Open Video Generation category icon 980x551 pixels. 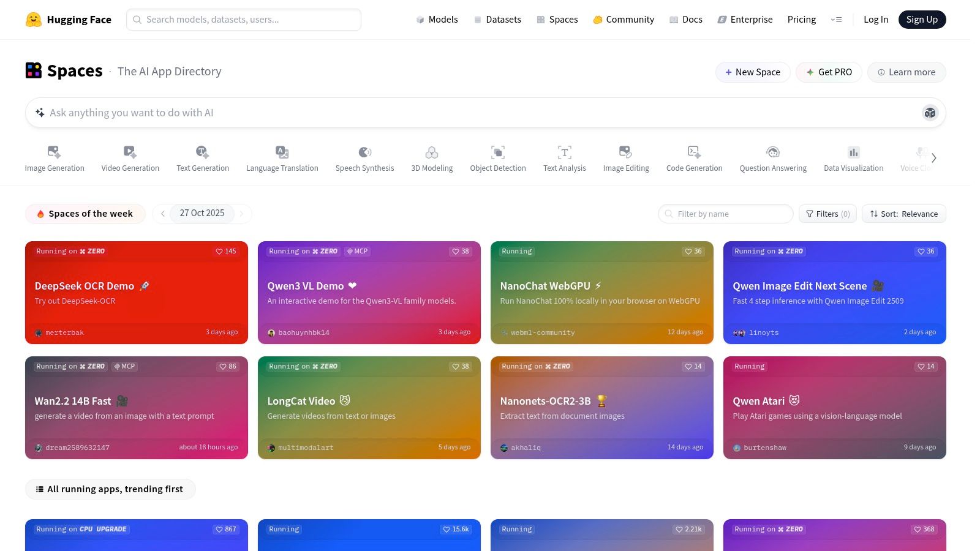130,152
